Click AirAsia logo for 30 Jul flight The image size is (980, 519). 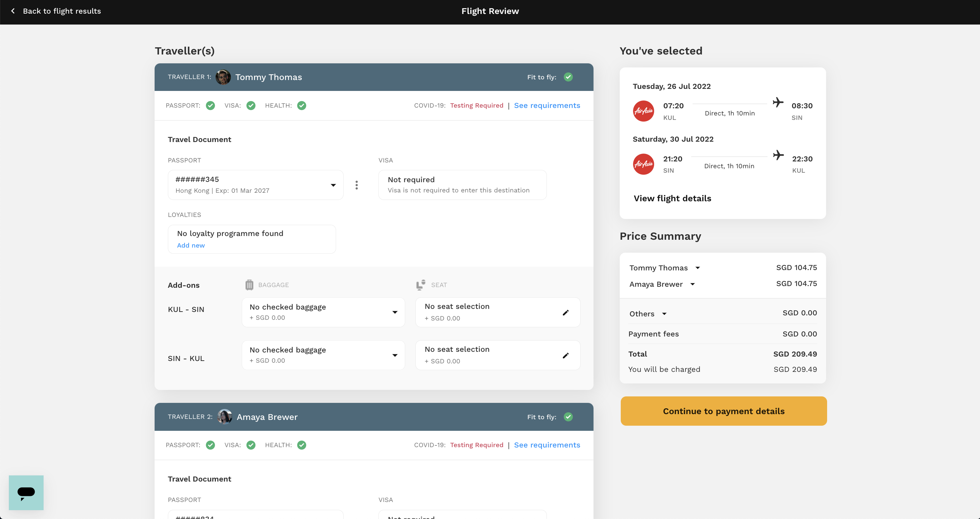644,164
